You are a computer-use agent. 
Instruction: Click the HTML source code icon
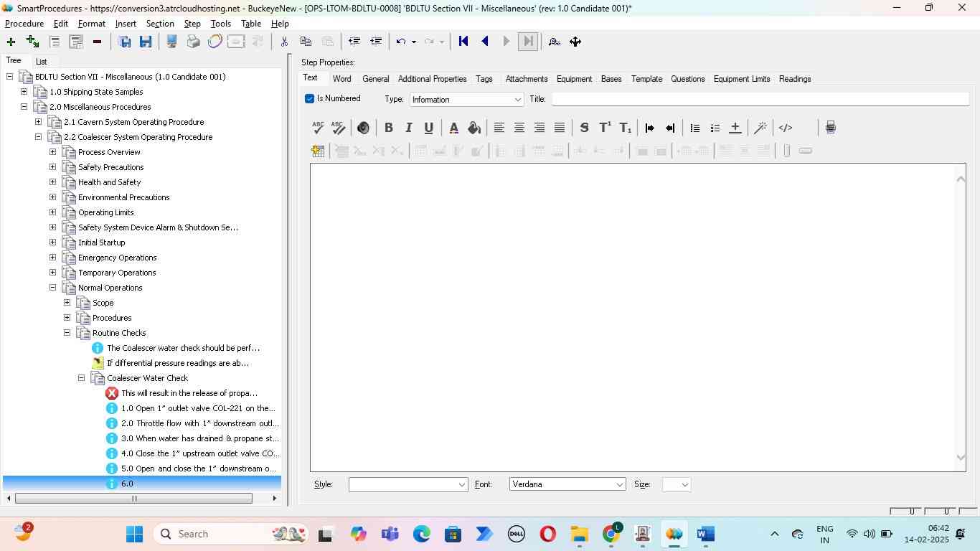tap(786, 128)
